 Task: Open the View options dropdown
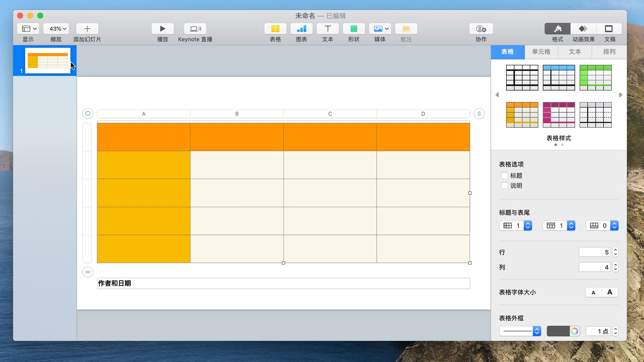(28, 29)
